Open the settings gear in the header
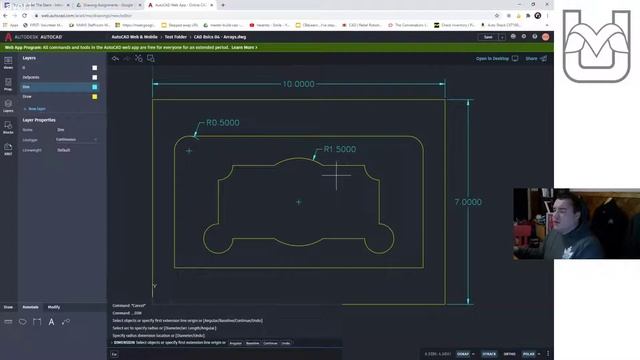Screen dimensions: 640x360 [x=524, y=37]
